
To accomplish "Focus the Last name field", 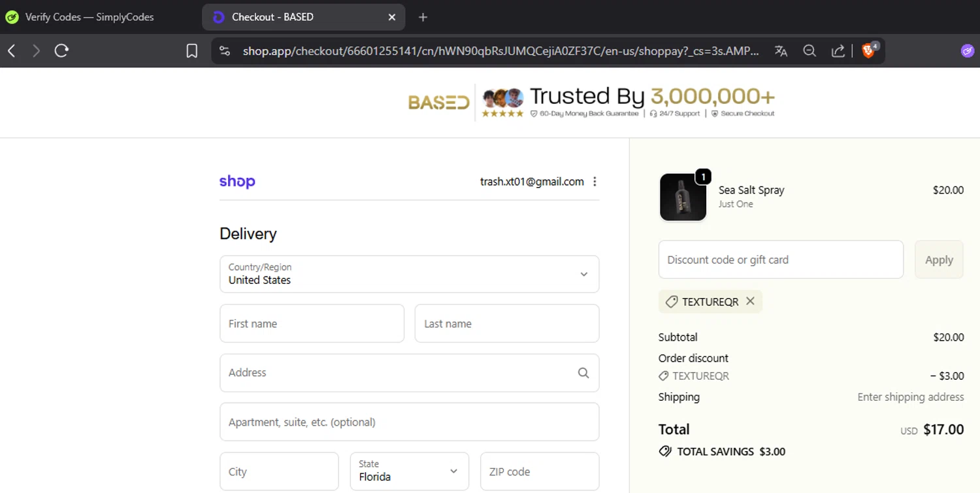I will coord(507,324).
